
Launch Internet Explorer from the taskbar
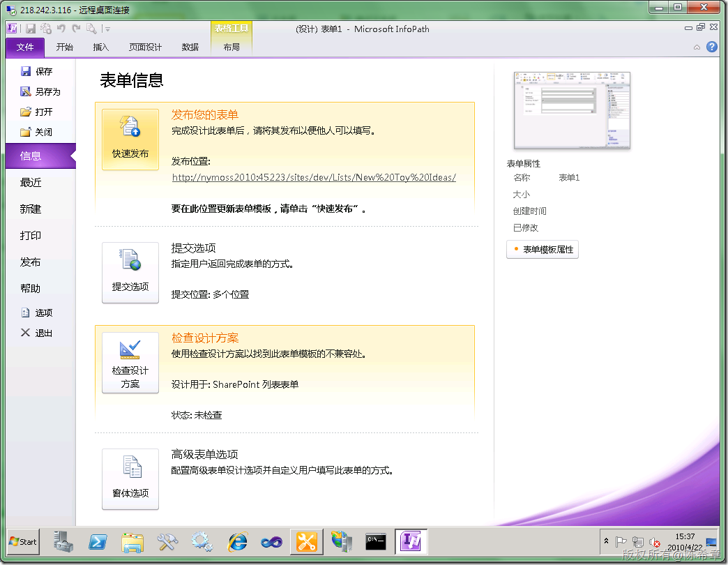tap(237, 542)
